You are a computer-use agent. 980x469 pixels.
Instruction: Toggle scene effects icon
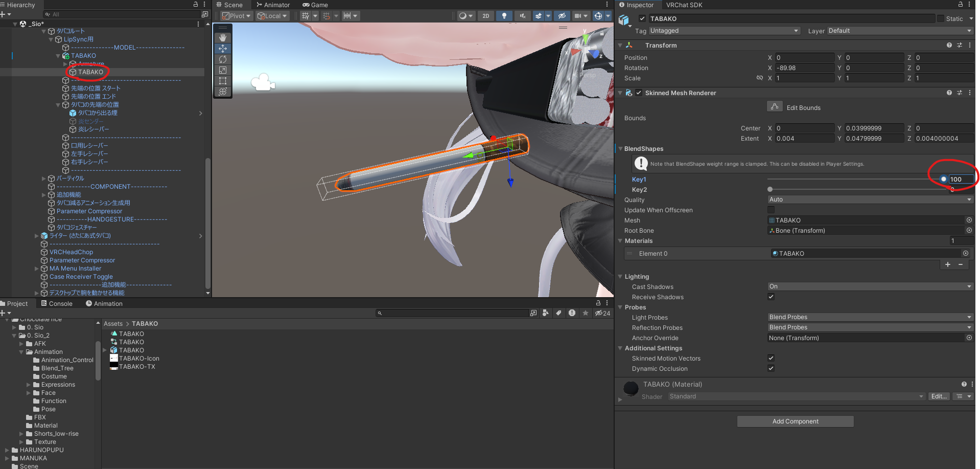[x=539, y=16]
